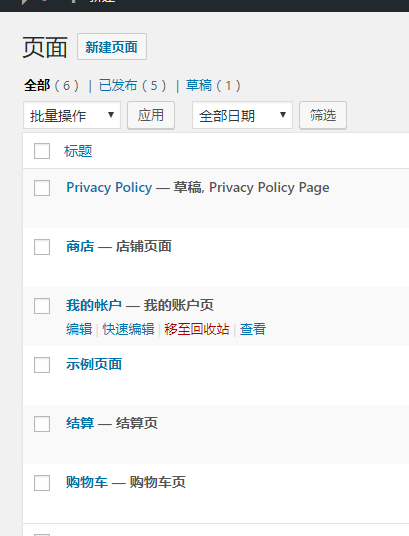Open the 批量操作 bulk actions dropdown
The image size is (409, 536).
click(72, 115)
